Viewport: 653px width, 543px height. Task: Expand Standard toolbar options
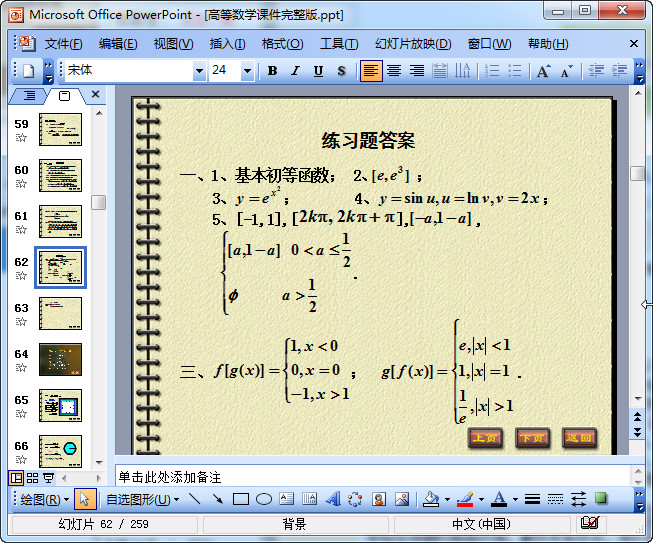(x=48, y=71)
